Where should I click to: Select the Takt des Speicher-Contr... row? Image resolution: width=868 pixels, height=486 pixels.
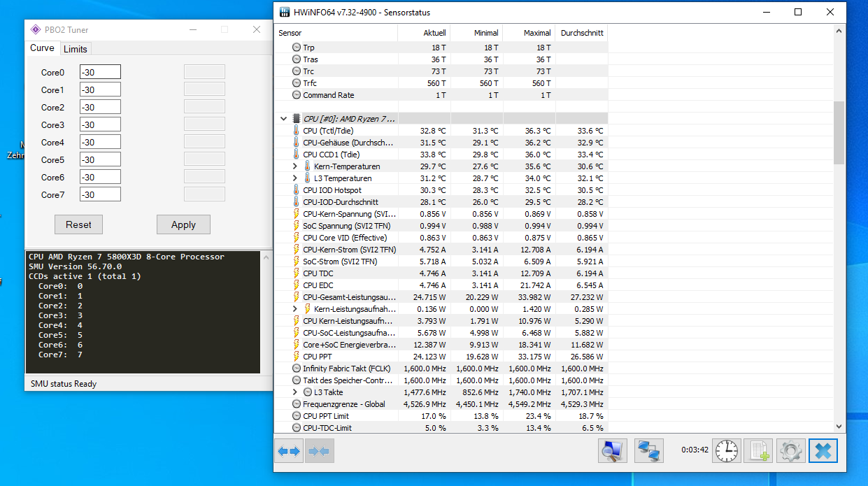click(x=441, y=380)
